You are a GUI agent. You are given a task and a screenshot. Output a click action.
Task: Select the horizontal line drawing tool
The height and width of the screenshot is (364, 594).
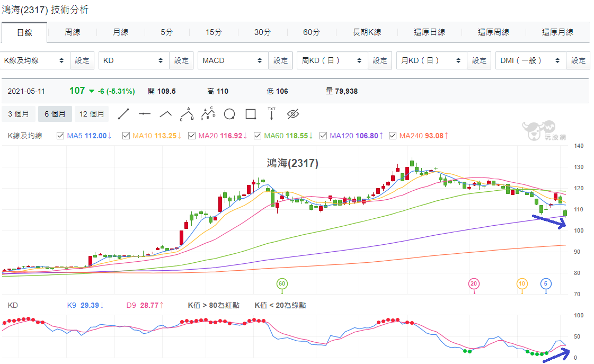click(145, 113)
